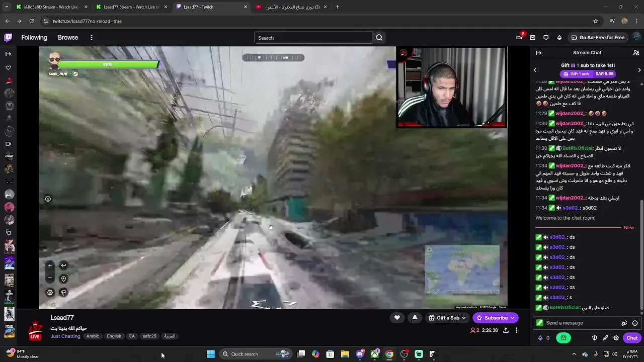Show hidden system tray icons chevron

point(574,354)
